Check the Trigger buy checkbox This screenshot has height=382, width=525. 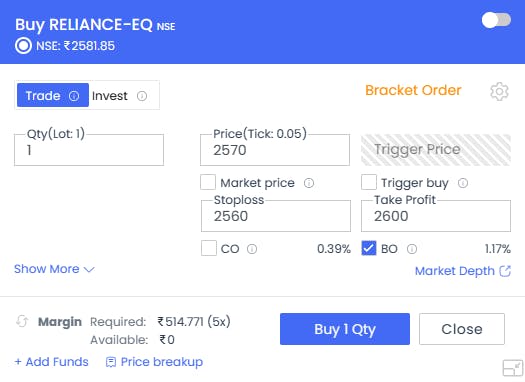click(x=369, y=182)
